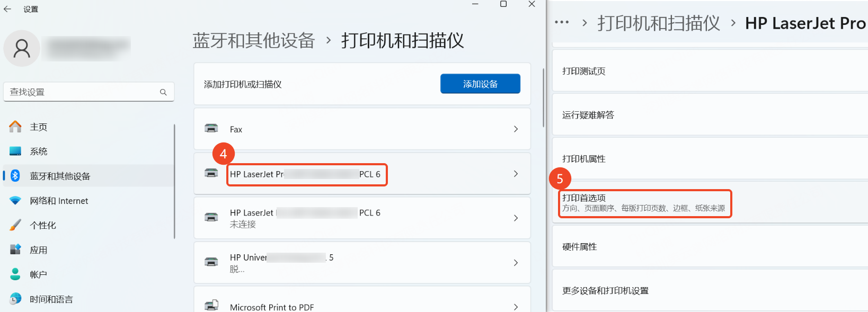Select the Microsoft Print to PDF entry
This screenshot has height=312, width=868.
pos(362,299)
